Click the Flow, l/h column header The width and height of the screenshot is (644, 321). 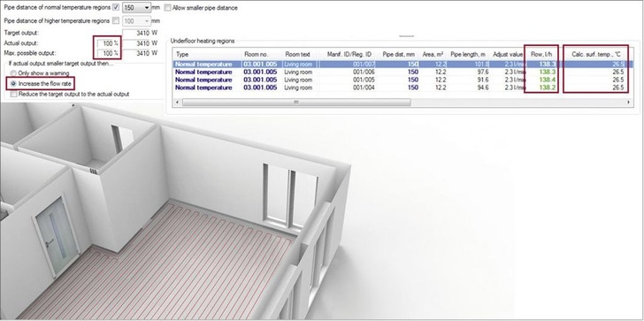(x=540, y=54)
